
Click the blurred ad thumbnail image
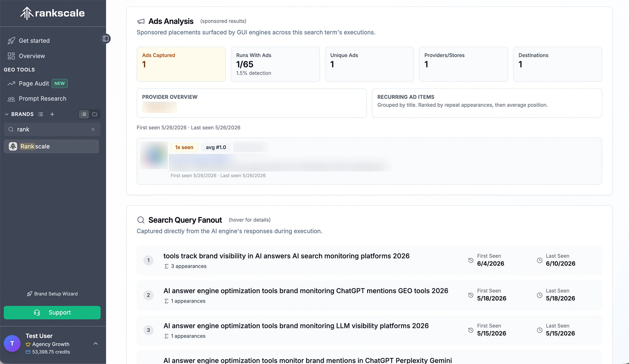coord(154,155)
